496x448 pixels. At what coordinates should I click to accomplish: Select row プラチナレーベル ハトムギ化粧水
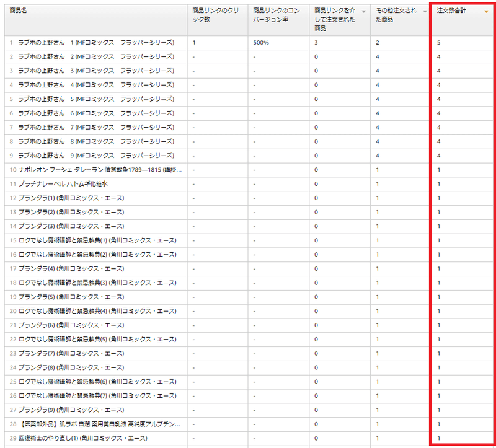pyautogui.click(x=249, y=184)
